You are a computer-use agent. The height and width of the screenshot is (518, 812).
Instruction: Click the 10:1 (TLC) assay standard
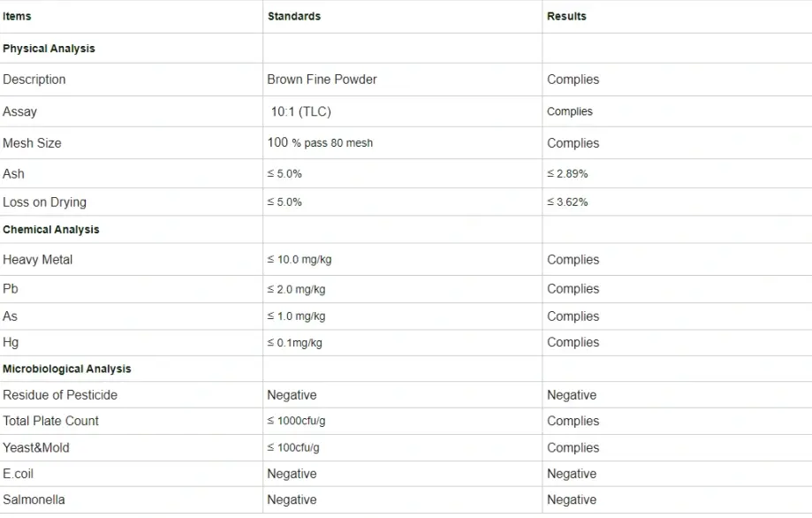tap(301, 111)
